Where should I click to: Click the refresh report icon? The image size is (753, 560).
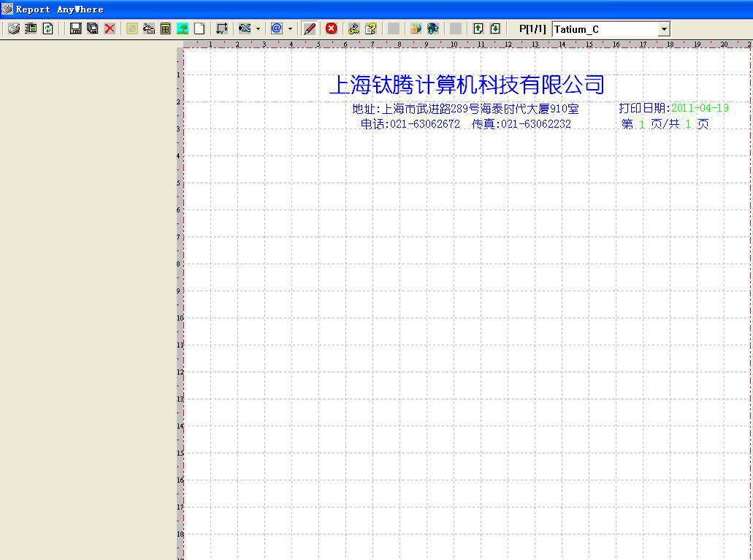click(47, 28)
